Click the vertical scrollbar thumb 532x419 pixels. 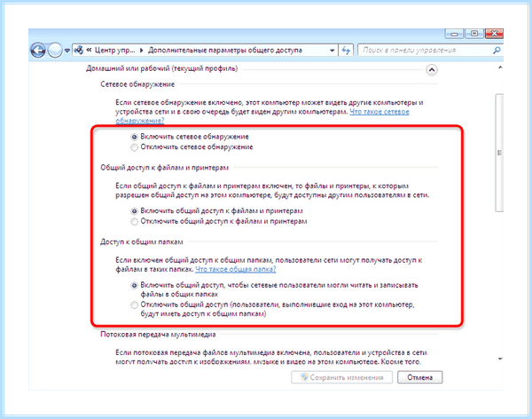pyautogui.click(x=499, y=153)
